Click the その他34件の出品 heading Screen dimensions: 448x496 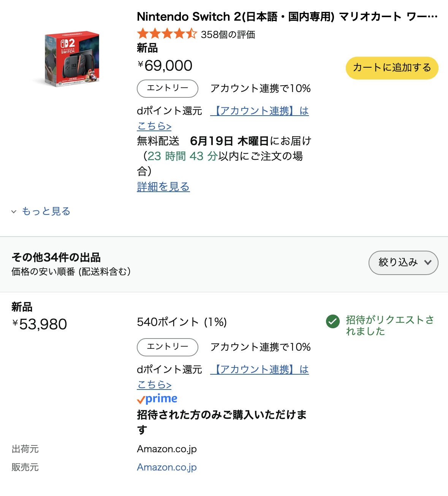pos(56,258)
